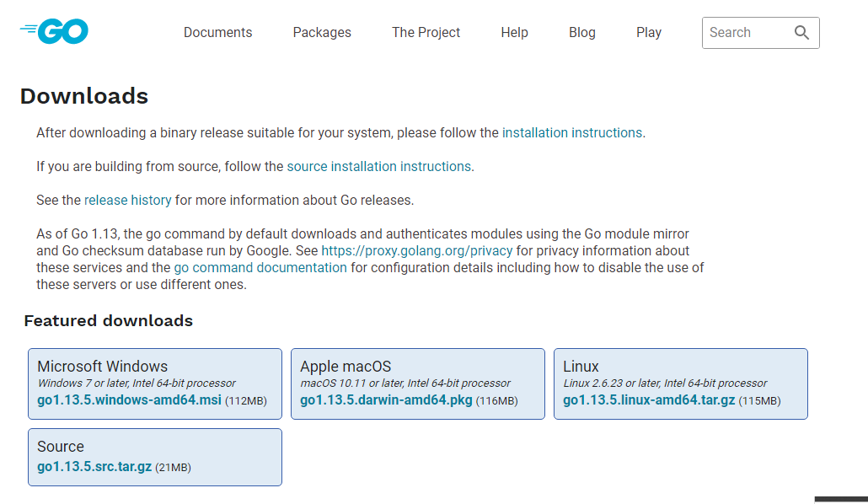This screenshot has height=504, width=868.
Task: Open the Documents menu item
Action: tap(217, 33)
